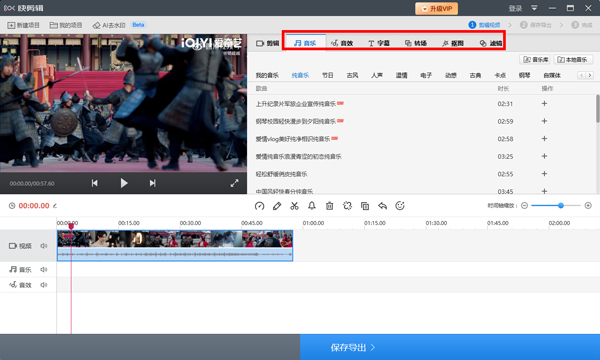Click the undo arrow icon above timeline
This screenshot has height=360, width=600.
click(x=382, y=206)
